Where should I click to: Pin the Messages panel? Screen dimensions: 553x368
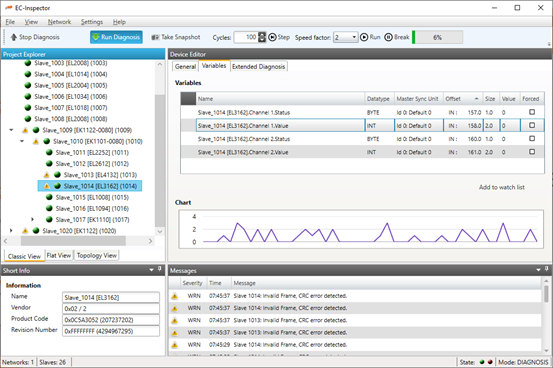click(x=547, y=269)
